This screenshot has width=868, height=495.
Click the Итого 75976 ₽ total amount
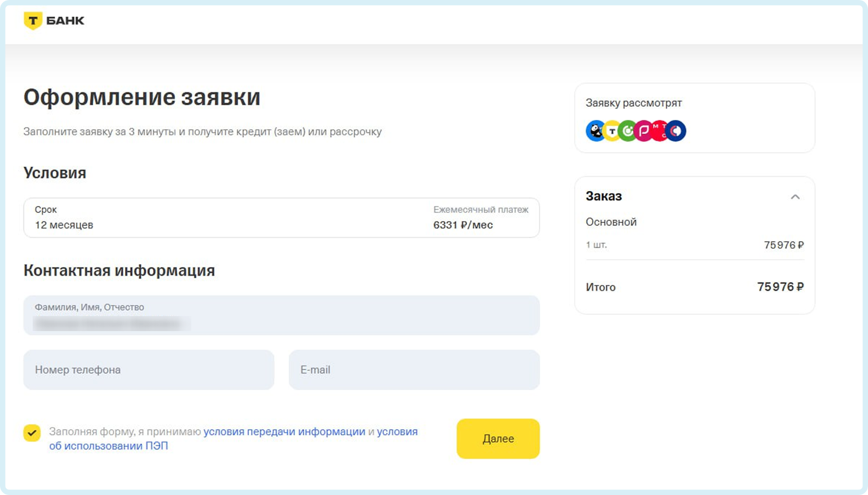coord(780,287)
